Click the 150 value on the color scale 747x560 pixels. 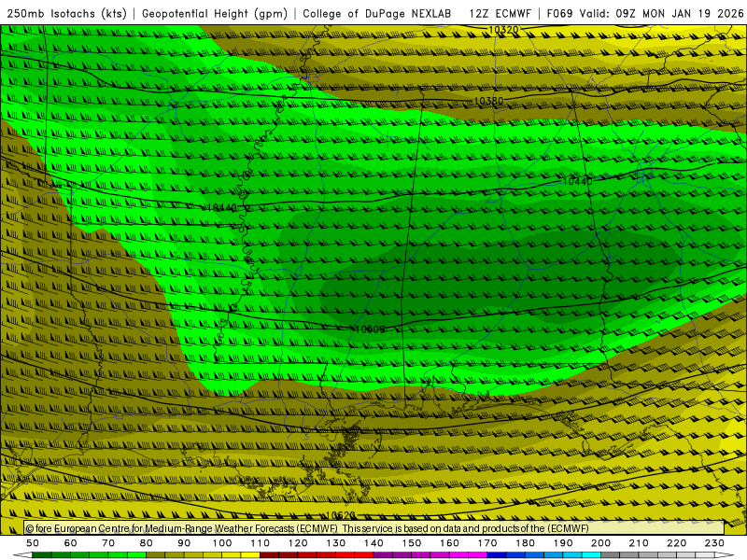click(x=411, y=543)
